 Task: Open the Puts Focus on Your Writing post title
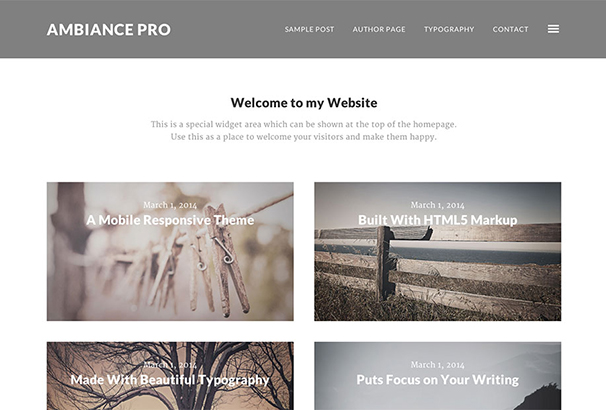tap(437, 380)
